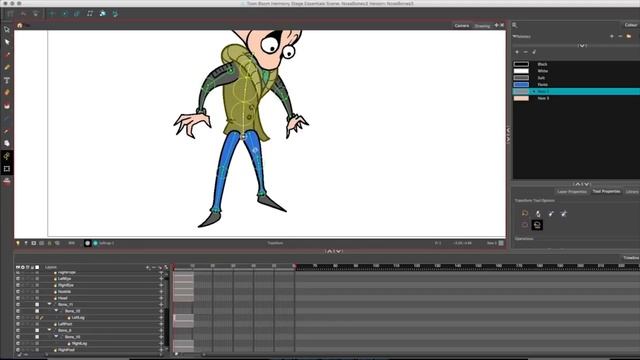Open the zoom percentage dropdown below canvas
640x360 pixels.
[71, 243]
